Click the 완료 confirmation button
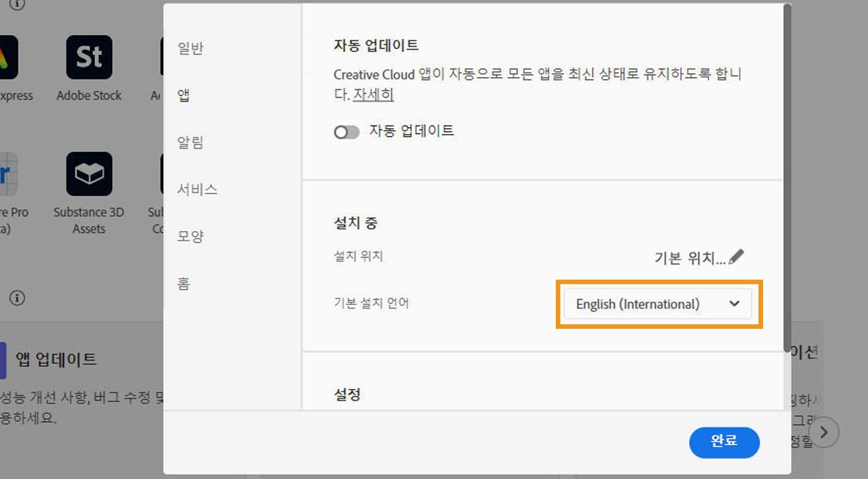 point(724,443)
